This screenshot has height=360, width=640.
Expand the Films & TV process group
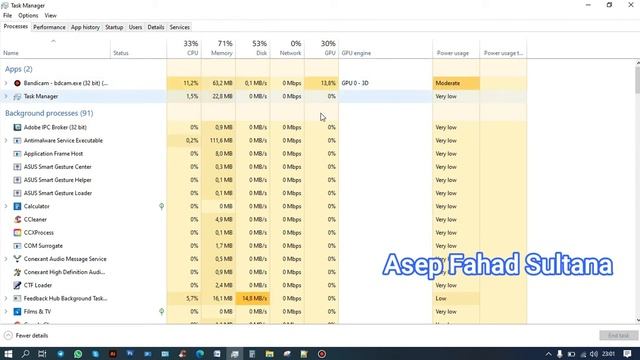(6, 311)
